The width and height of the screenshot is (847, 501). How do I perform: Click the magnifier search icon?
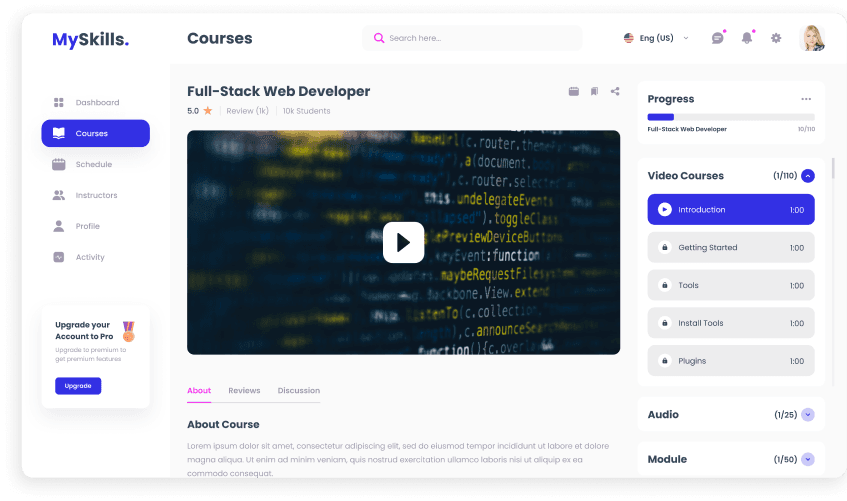[x=379, y=38]
